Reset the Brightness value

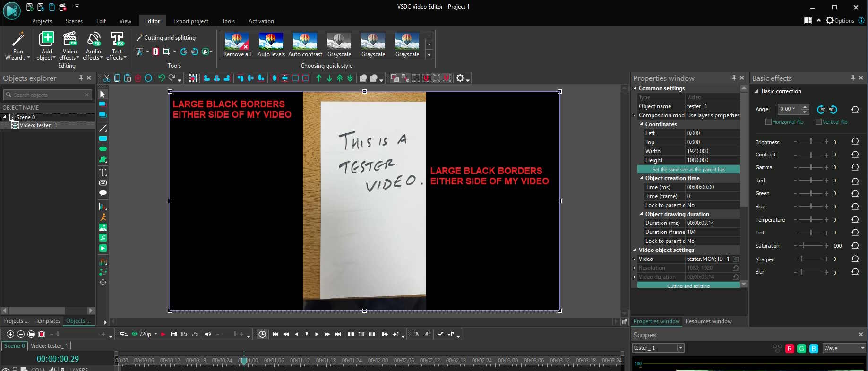pyautogui.click(x=855, y=141)
